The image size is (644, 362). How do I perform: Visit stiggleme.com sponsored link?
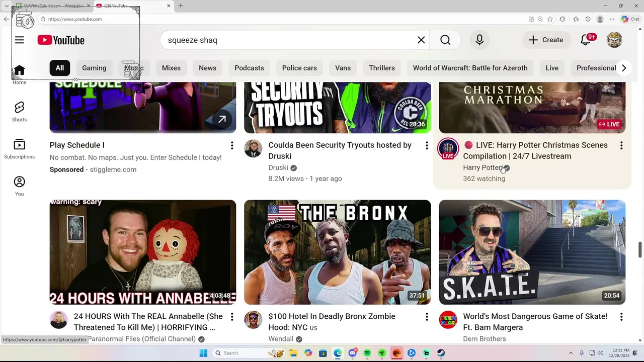[x=113, y=169]
